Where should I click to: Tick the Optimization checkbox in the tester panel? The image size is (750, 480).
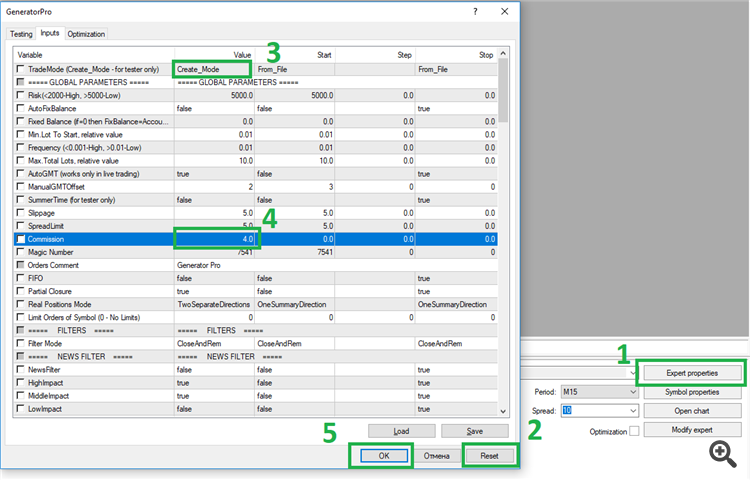[x=634, y=431]
